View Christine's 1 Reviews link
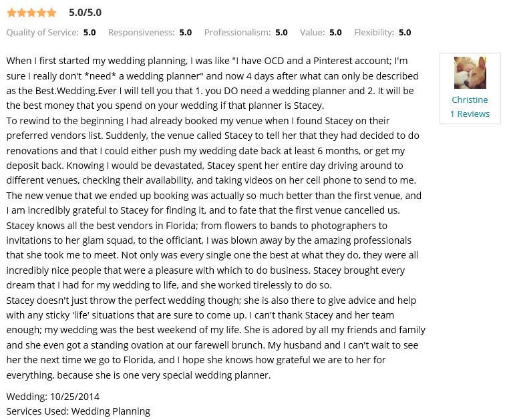509x420 pixels. tap(470, 114)
